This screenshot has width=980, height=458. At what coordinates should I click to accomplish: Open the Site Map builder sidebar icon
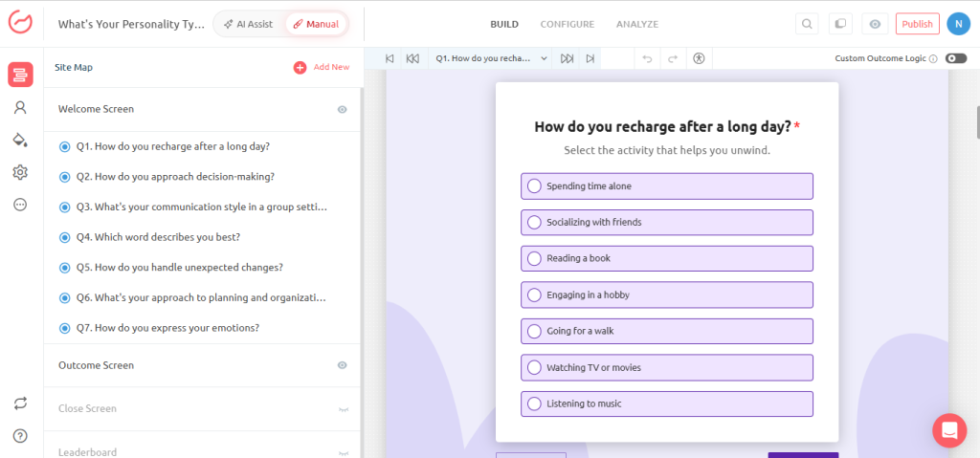pyautogui.click(x=20, y=75)
